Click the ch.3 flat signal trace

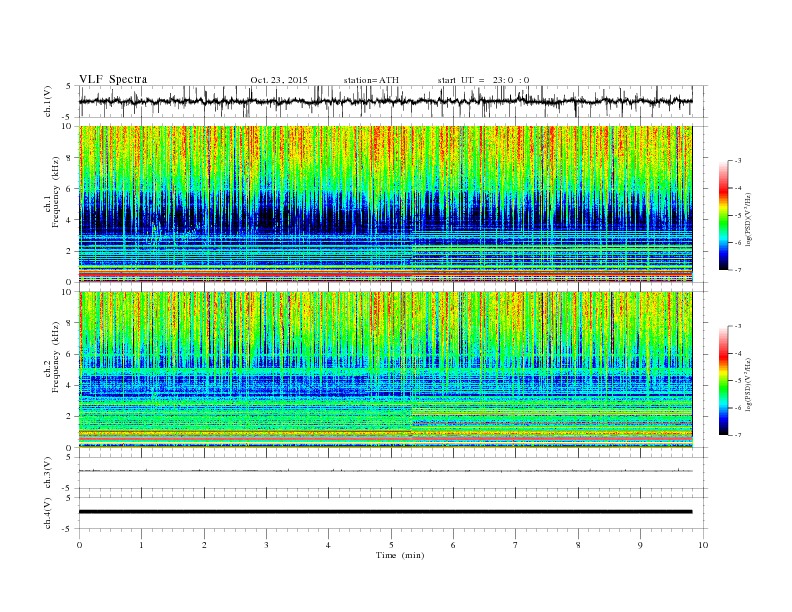(386, 471)
